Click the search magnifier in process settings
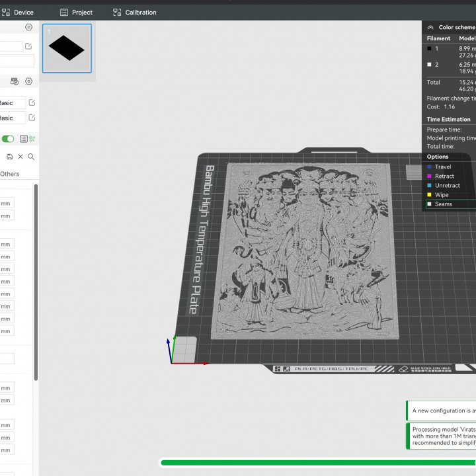Image resolution: width=476 pixels, height=476 pixels. click(30, 157)
